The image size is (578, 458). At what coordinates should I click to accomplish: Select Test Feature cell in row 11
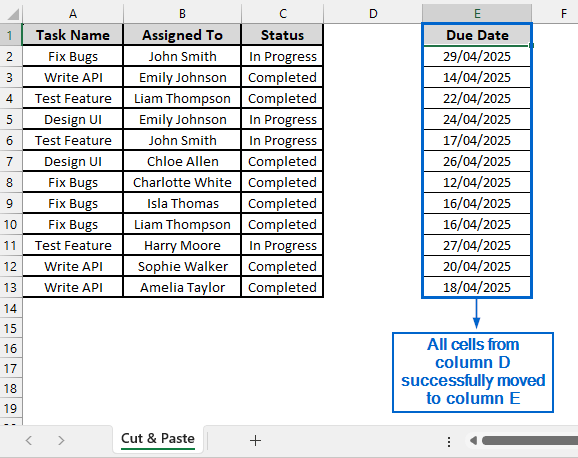coord(73,245)
